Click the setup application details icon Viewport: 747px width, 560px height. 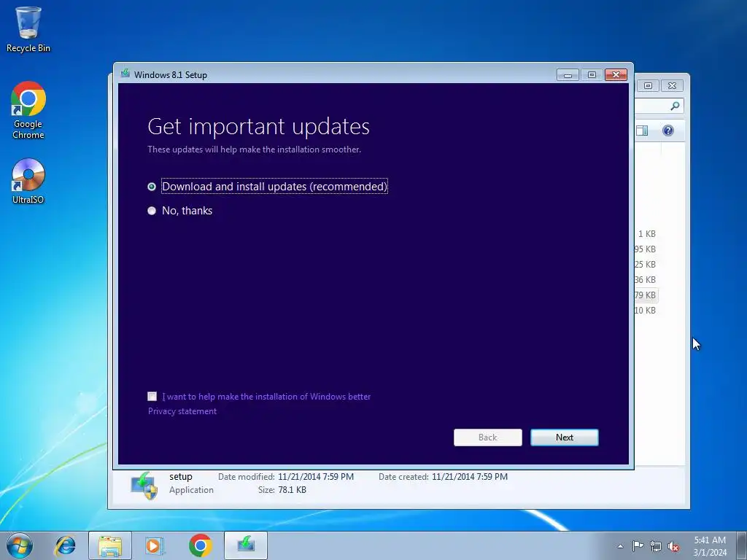point(144,485)
